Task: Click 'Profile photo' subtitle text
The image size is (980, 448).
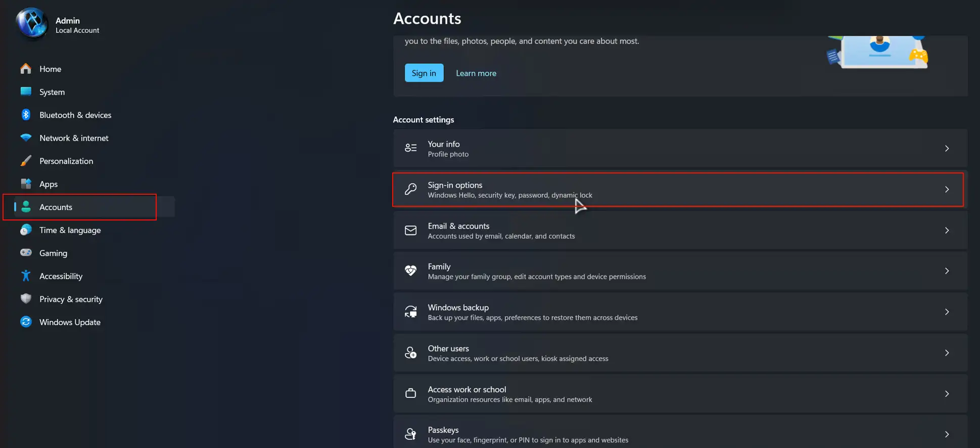Action: (x=448, y=154)
